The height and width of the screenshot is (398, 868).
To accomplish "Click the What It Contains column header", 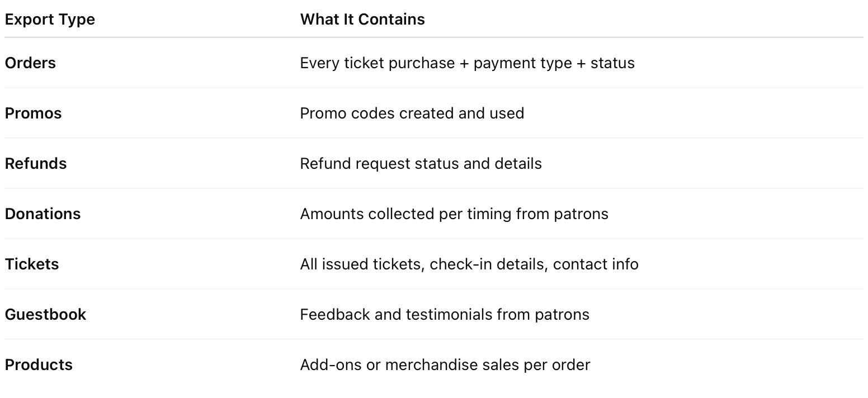I will [362, 20].
